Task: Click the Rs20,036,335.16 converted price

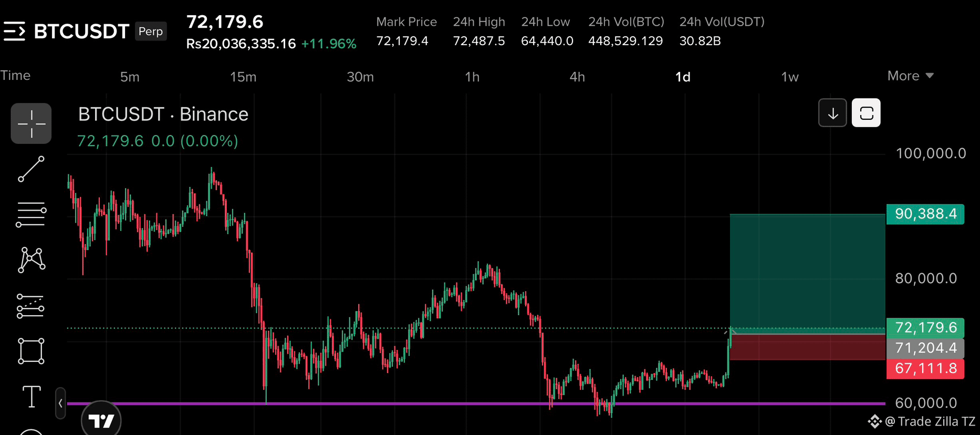Action: pyautogui.click(x=241, y=44)
